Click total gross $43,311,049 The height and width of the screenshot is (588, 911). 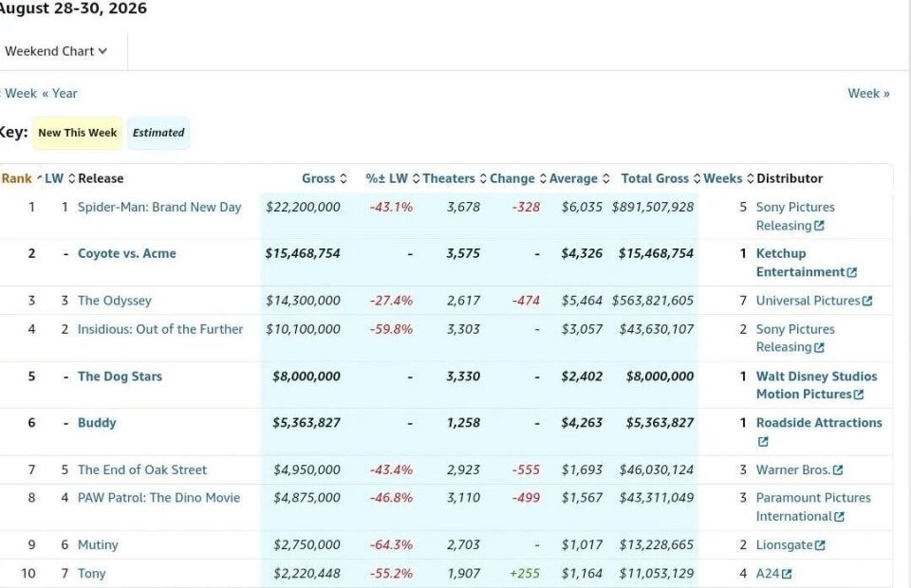click(657, 498)
